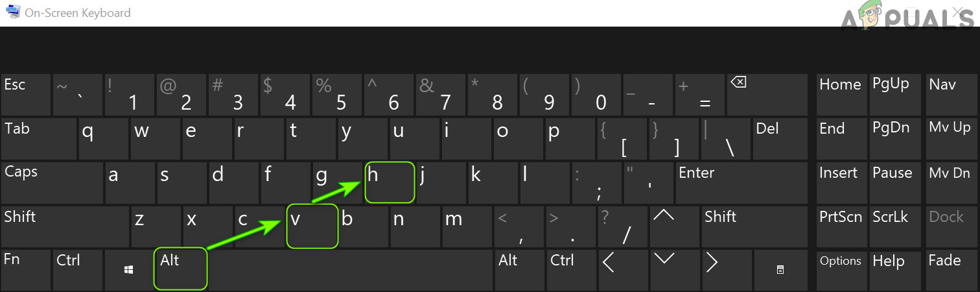Viewport: 980px width, 292px height.
Task: Tap the Windows logo key
Action: [129, 269]
